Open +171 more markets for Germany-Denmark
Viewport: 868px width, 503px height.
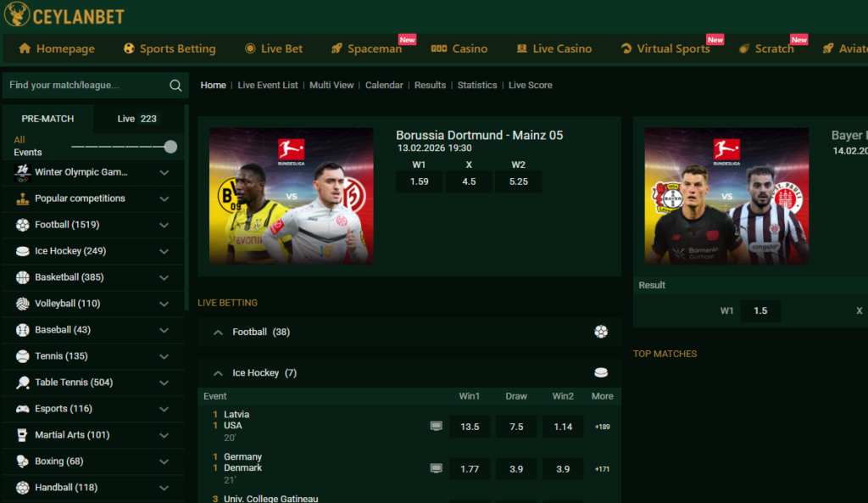[603, 469]
